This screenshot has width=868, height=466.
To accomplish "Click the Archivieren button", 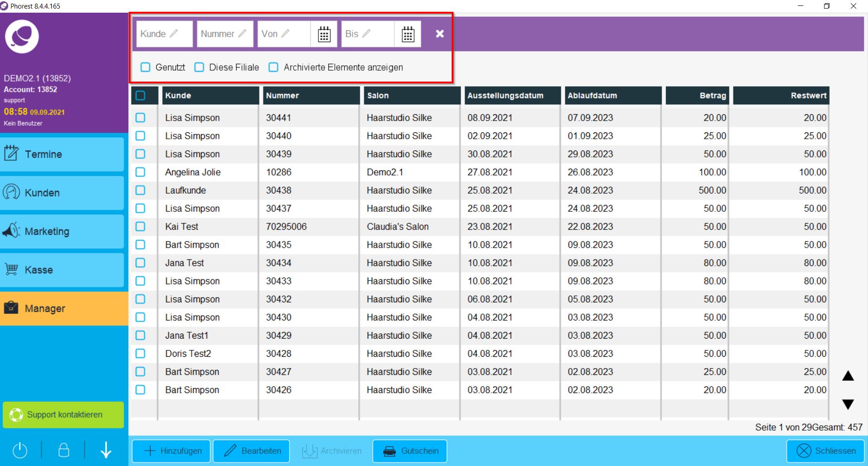I will [x=331, y=451].
